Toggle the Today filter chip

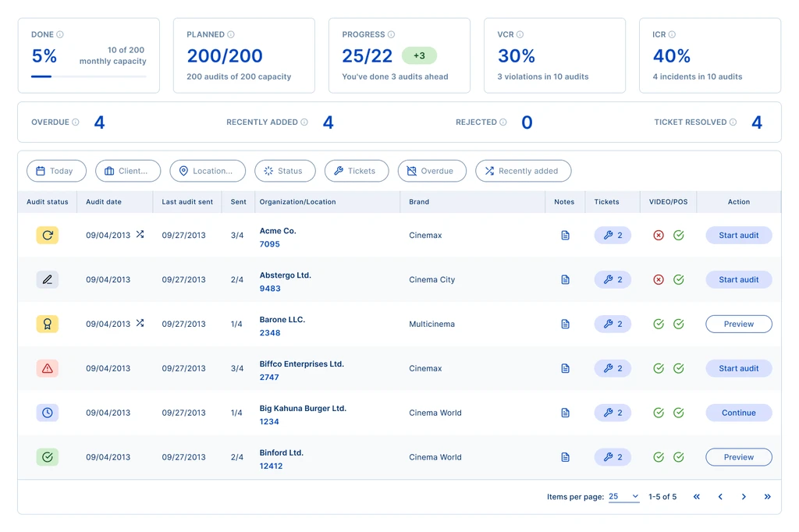pos(56,171)
